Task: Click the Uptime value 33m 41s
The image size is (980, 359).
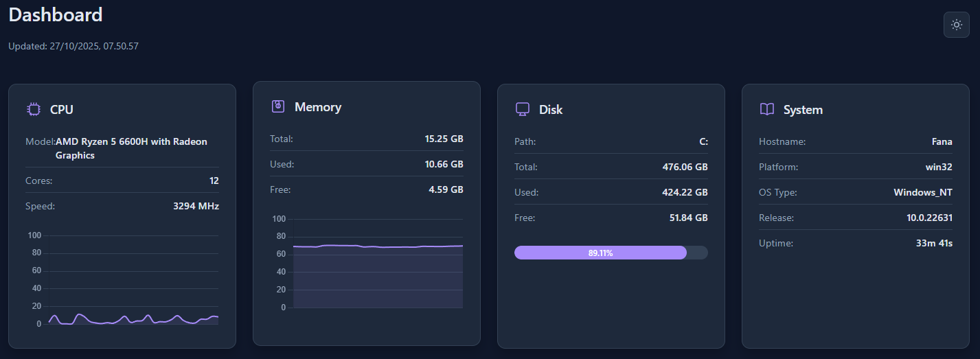Action: point(934,243)
